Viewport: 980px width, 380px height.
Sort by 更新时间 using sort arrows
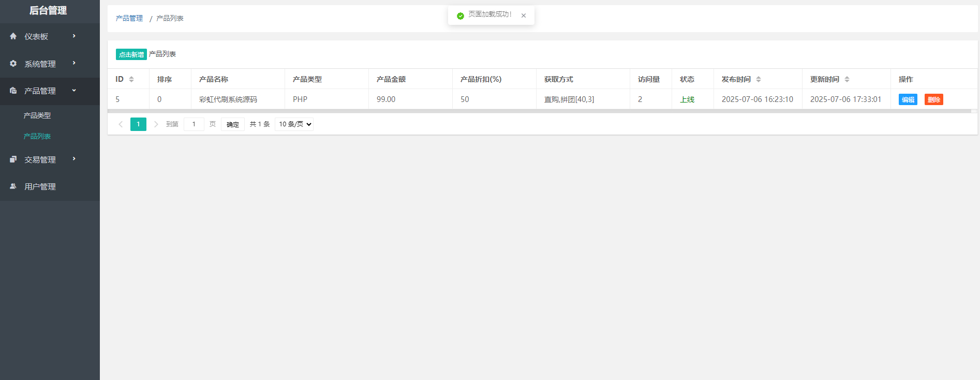coord(847,79)
